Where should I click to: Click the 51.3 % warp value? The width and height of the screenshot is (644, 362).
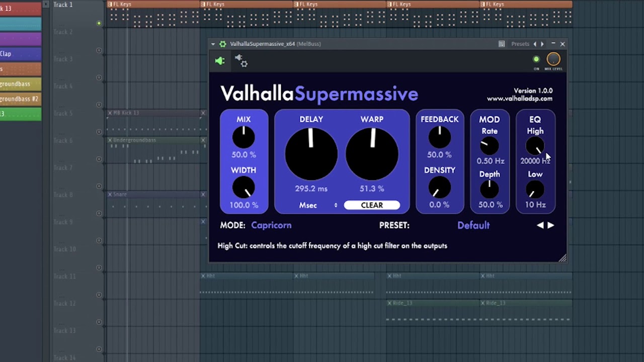pyautogui.click(x=372, y=189)
